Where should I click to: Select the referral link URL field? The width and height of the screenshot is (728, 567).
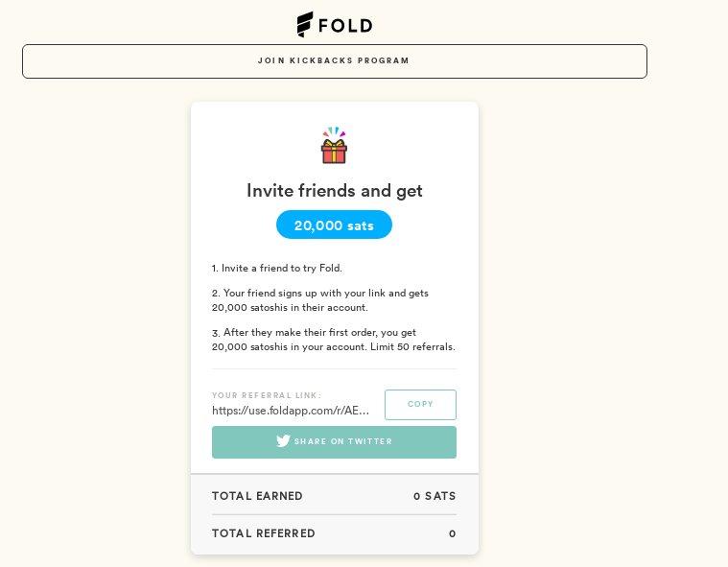[x=291, y=411]
